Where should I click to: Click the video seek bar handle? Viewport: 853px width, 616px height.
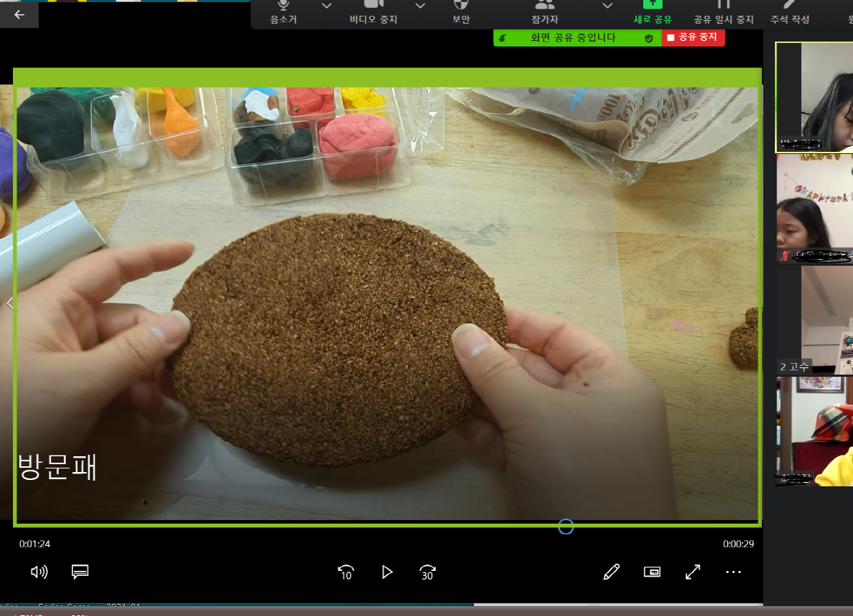pos(566,527)
